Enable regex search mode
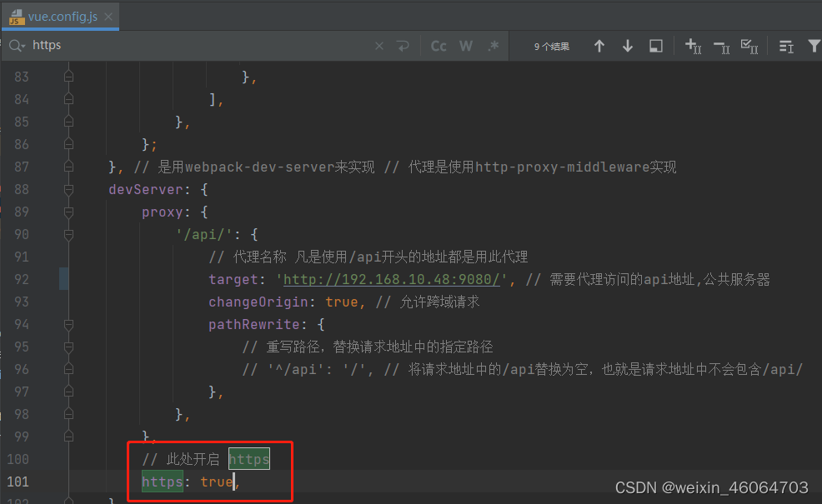Viewport: 822px width, 504px height. (x=492, y=46)
